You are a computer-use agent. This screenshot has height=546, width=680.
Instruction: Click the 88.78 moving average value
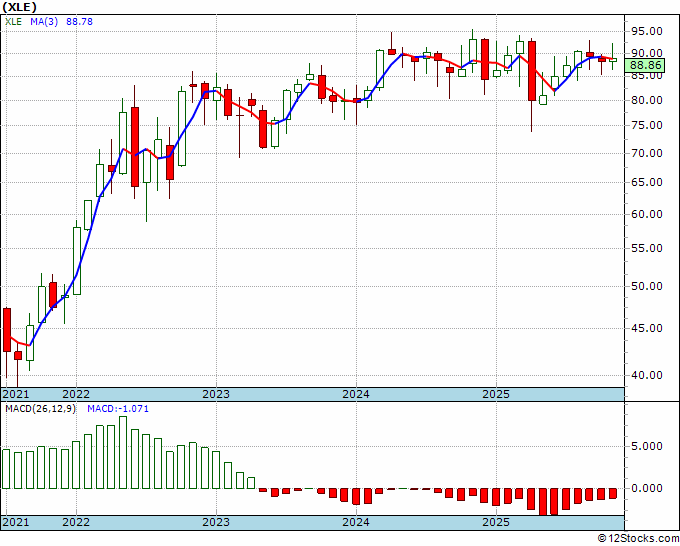tap(79, 21)
